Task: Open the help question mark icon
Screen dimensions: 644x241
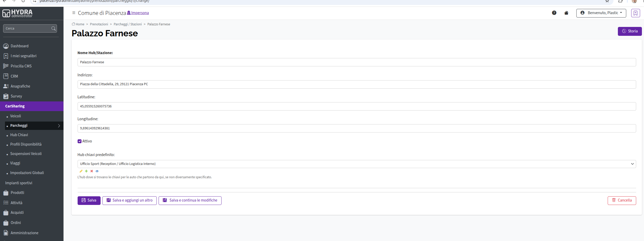Action: coord(554,13)
